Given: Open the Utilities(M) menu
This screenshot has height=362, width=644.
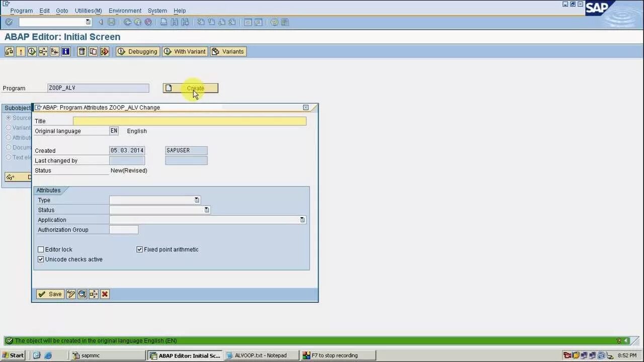Looking at the screenshot, I should point(88,11).
